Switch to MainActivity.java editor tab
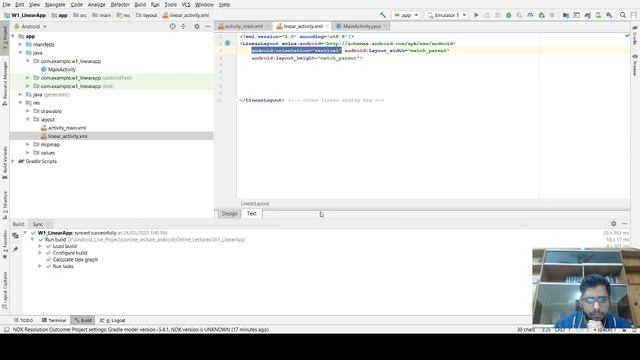 pyautogui.click(x=361, y=26)
